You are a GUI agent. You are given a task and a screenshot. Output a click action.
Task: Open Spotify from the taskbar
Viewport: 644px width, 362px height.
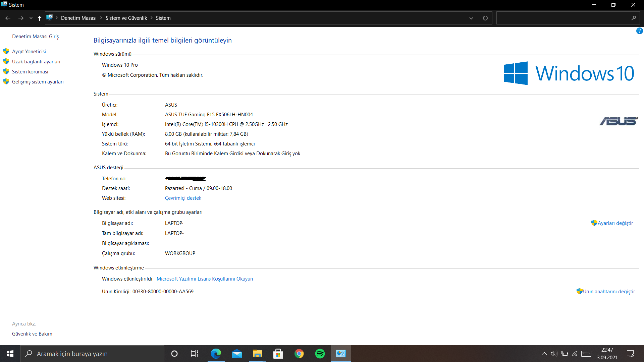(x=320, y=354)
